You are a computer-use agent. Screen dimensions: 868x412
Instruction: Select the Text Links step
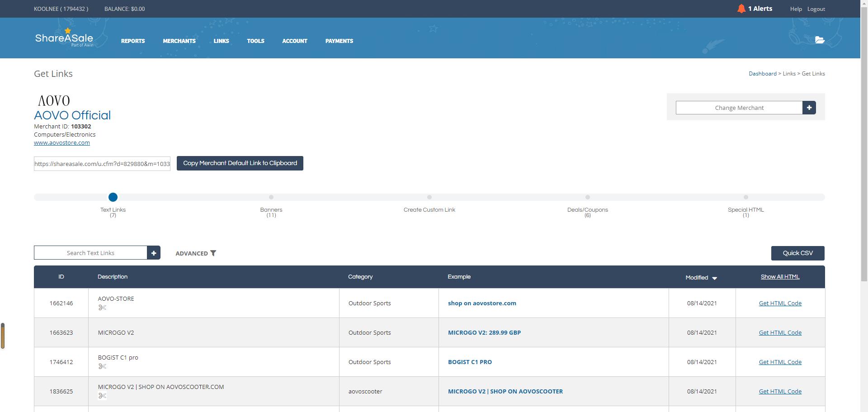point(113,212)
